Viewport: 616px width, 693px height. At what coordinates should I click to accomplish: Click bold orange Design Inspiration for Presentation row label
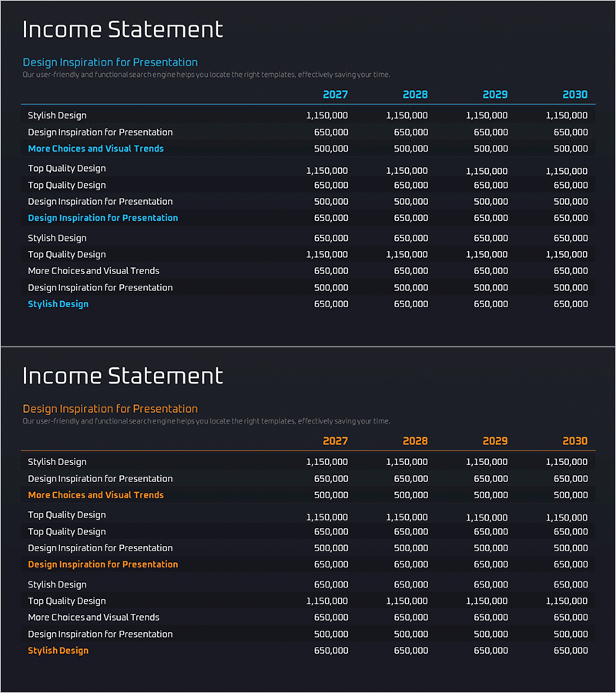(x=102, y=564)
